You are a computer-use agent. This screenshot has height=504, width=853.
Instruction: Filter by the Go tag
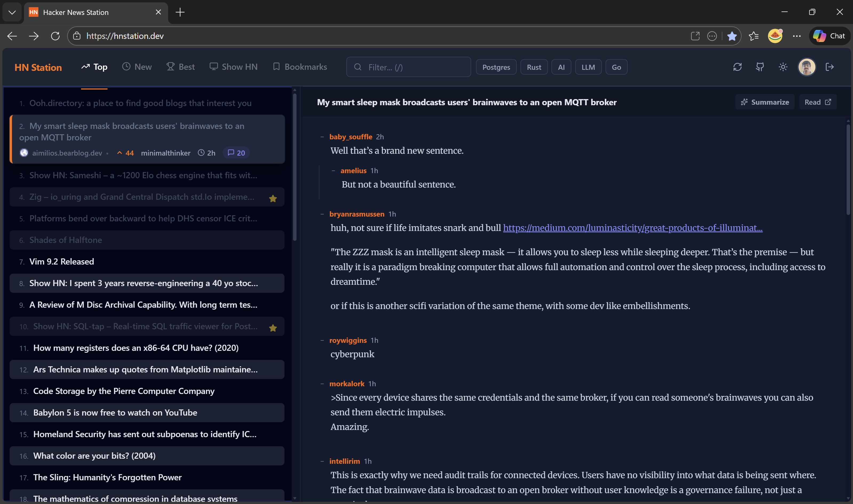[616, 67]
